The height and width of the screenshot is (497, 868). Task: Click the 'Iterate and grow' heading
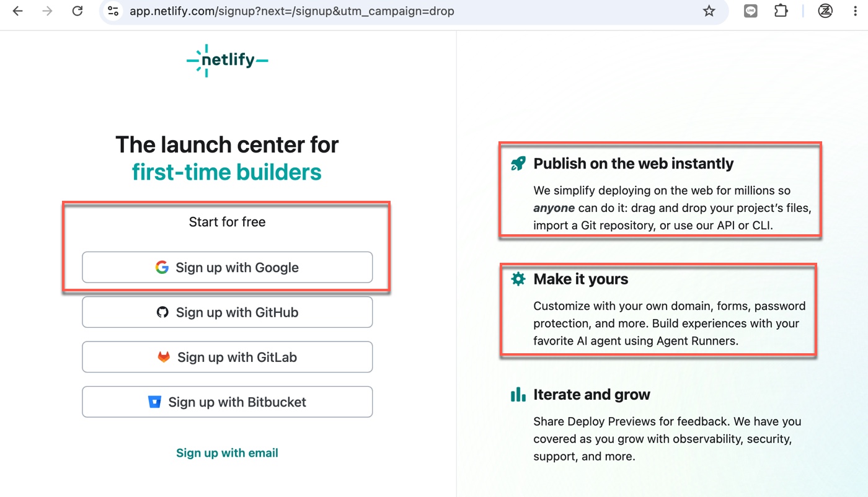pos(592,395)
